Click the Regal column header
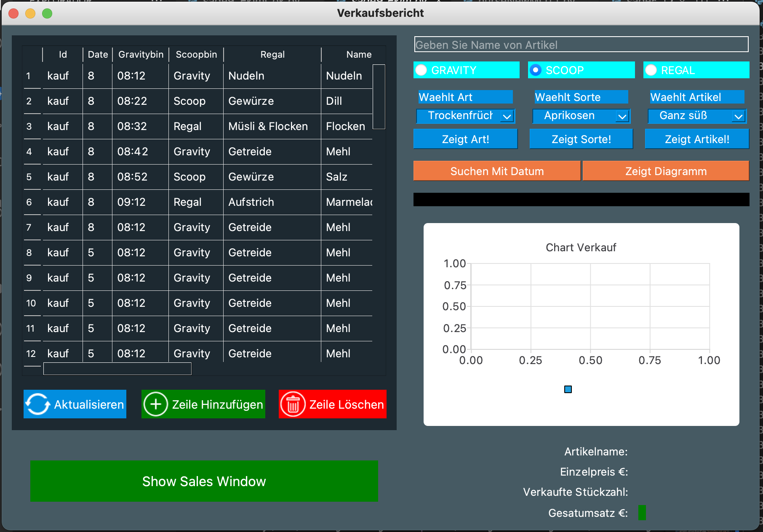 coord(272,55)
